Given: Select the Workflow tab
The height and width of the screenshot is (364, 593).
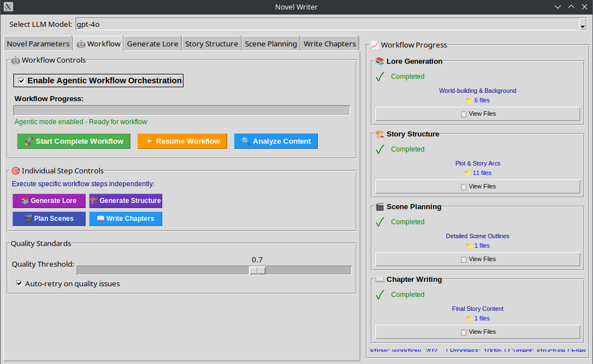Looking at the screenshot, I should (x=98, y=44).
